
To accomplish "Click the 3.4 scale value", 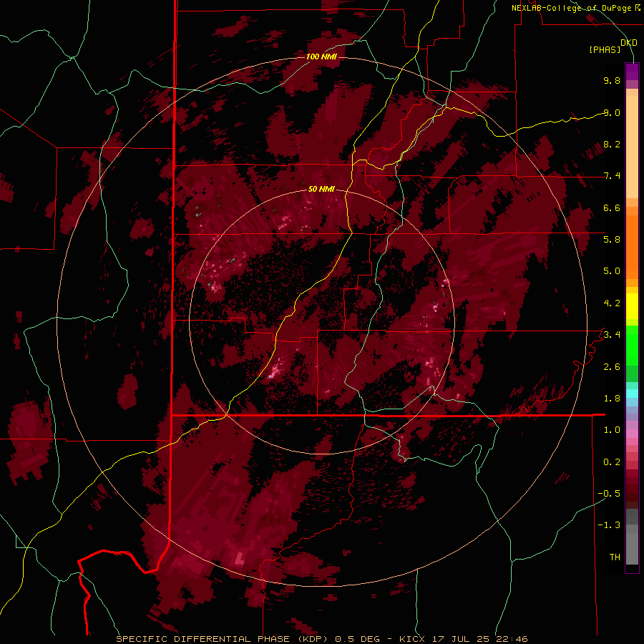I will point(612,335).
